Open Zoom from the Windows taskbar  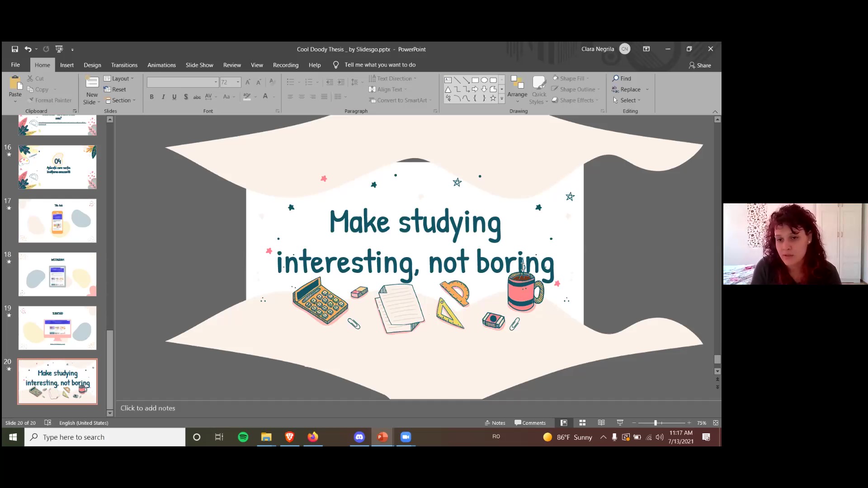[x=406, y=437]
